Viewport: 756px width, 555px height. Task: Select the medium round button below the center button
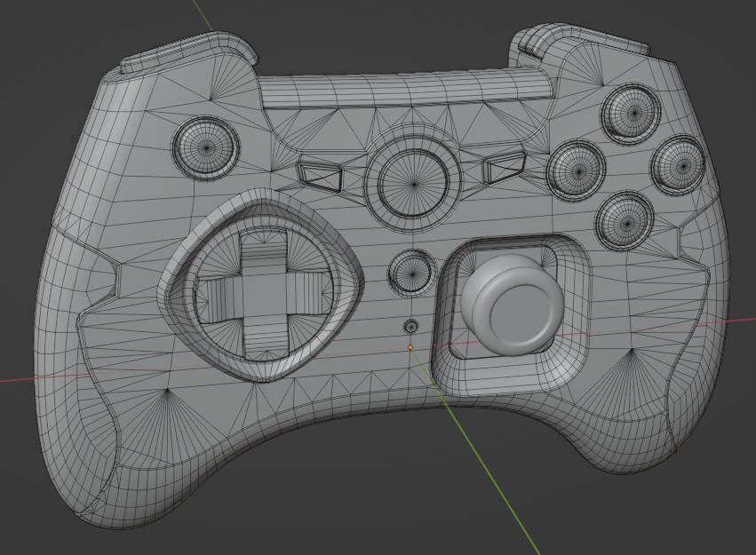pyautogui.click(x=411, y=273)
